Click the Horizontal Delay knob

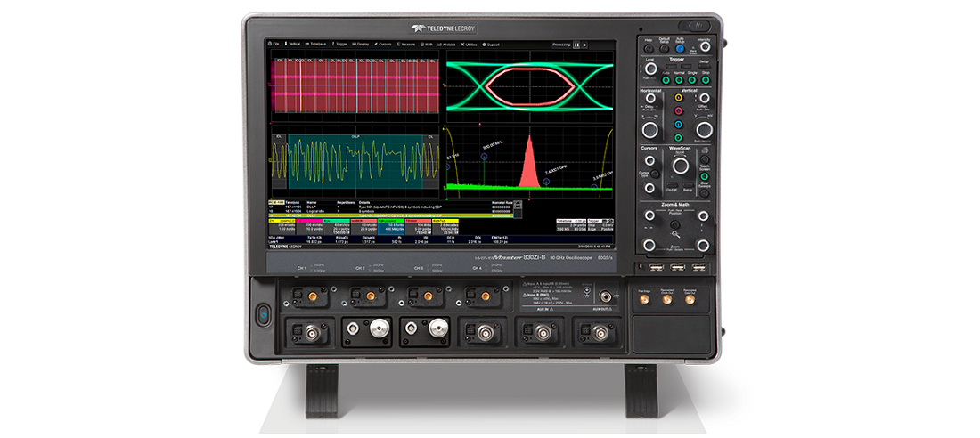pyautogui.click(x=650, y=98)
